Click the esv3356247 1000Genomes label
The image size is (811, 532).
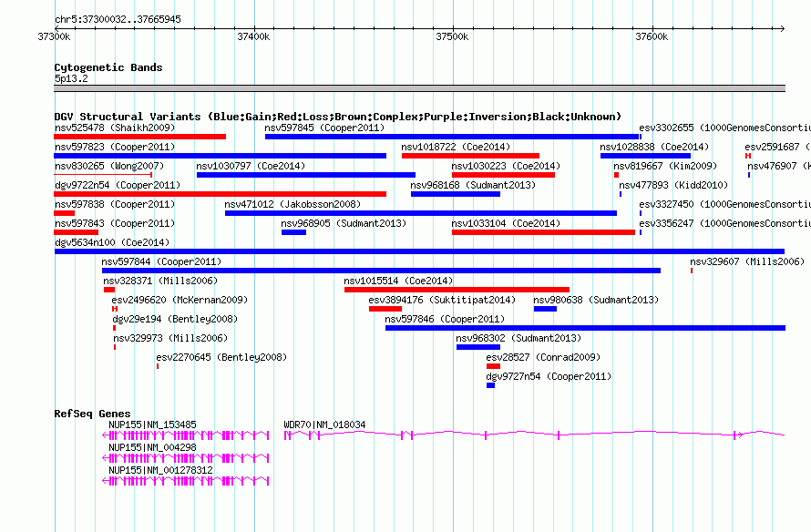pyautogui.click(x=724, y=223)
